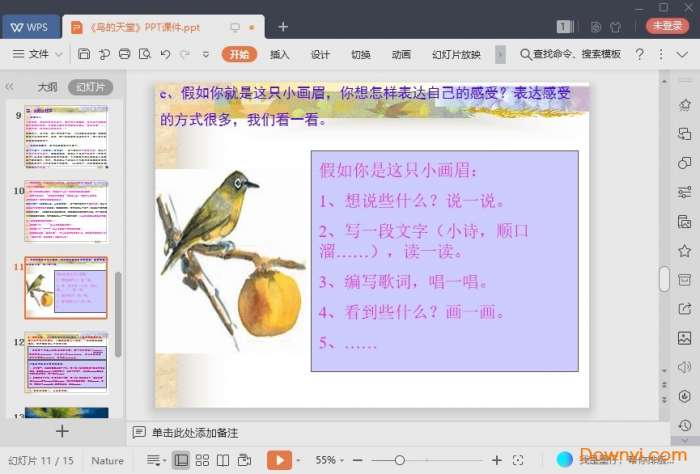Open the 动画 tab
This screenshot has width=700, height=474.
click(401, 54)
